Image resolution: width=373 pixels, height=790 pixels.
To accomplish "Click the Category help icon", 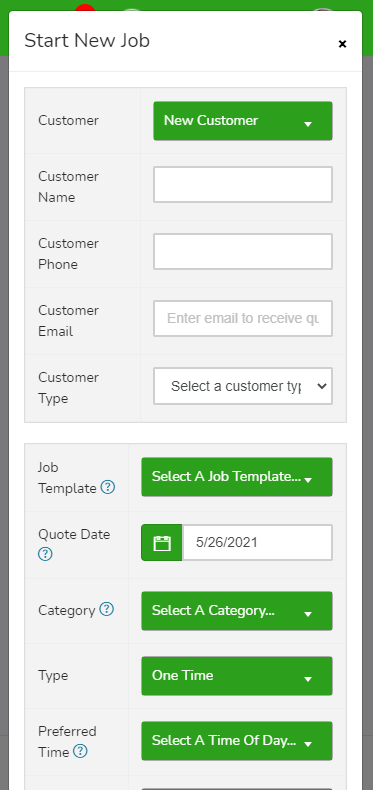I will point(106,609).
